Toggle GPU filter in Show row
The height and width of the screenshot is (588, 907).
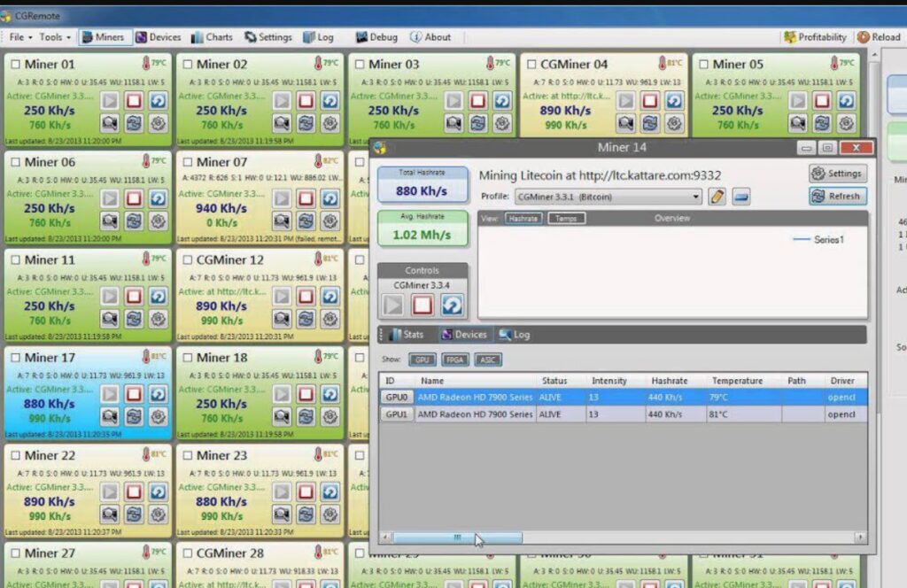coord(422,360)
